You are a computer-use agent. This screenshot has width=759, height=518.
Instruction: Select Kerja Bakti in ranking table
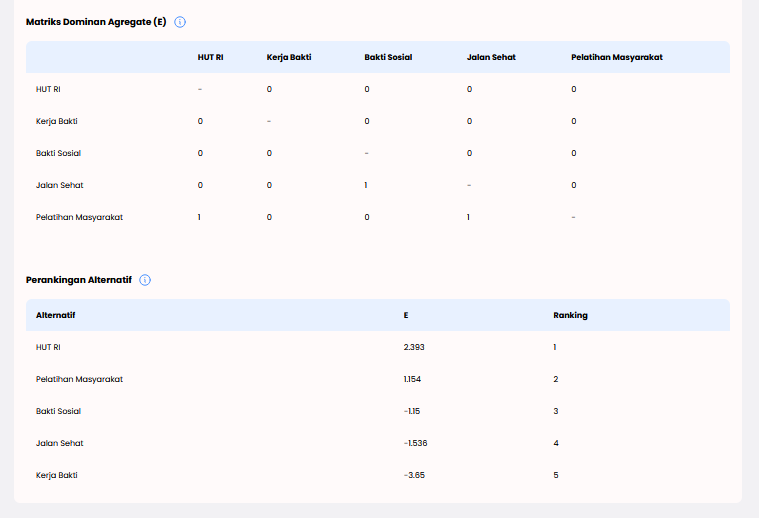pos(56,475)
